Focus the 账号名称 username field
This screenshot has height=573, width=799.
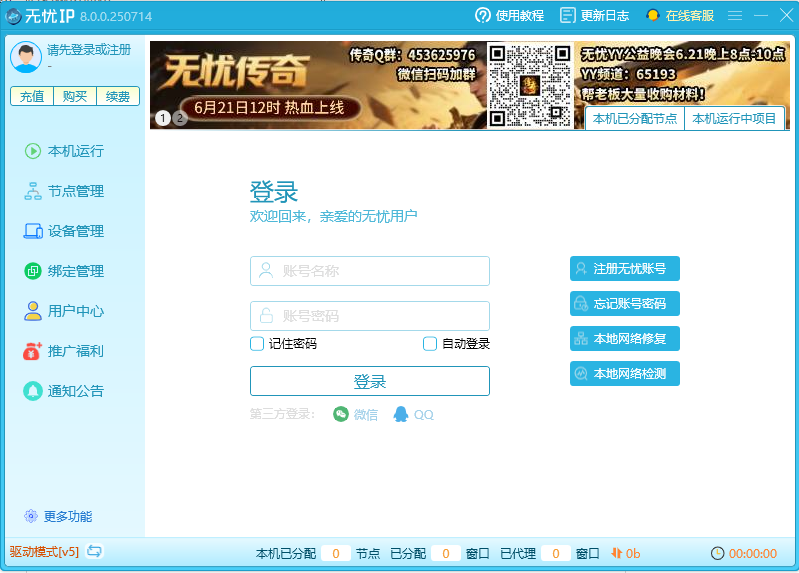370,271
